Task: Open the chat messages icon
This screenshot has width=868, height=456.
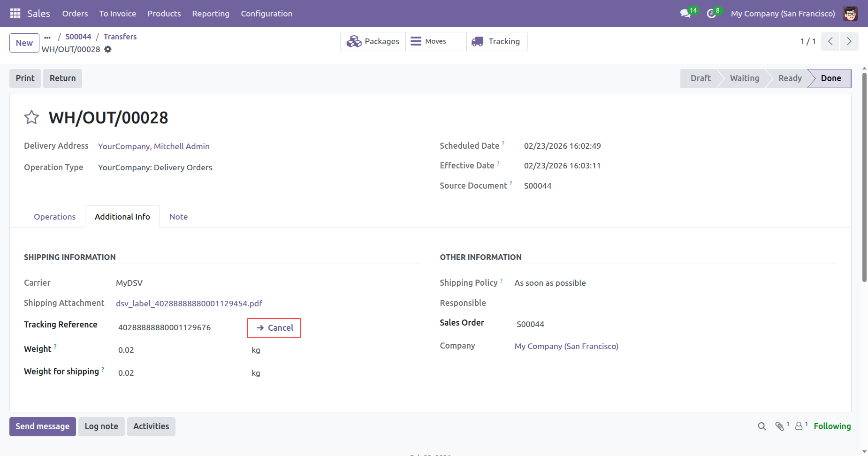Action: coord(685,14)
